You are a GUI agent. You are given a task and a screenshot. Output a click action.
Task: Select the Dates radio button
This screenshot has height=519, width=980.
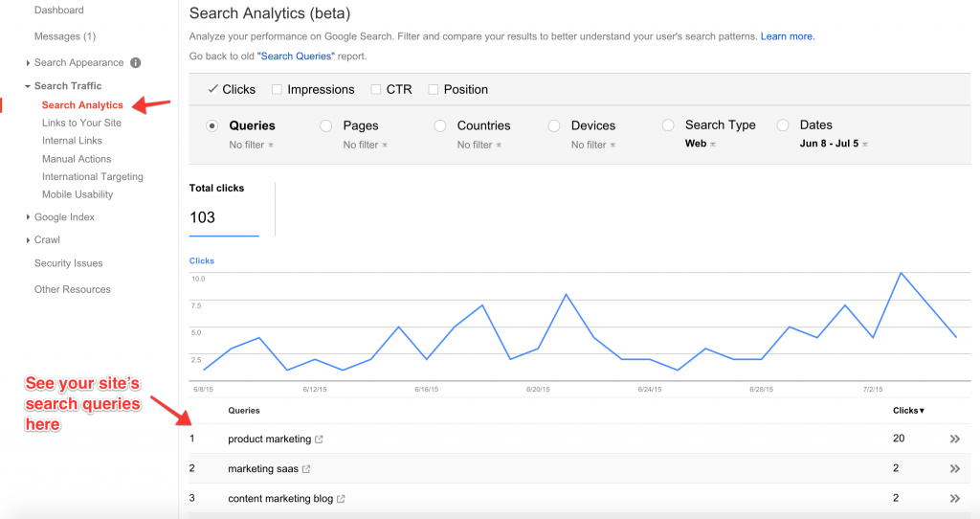coord(783,125)
